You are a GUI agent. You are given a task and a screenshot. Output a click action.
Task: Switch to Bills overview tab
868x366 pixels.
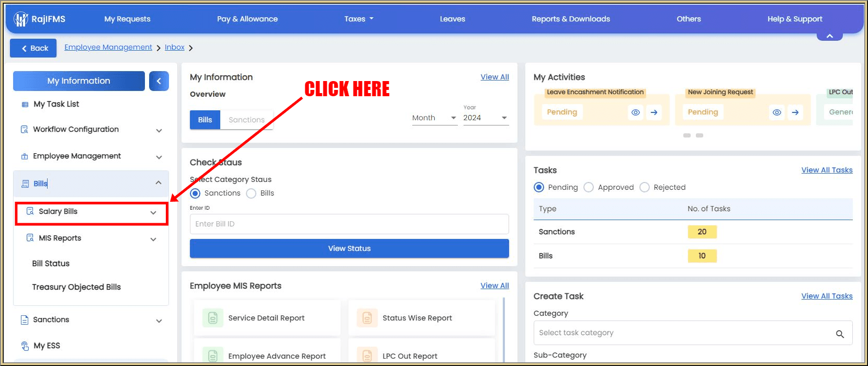tap(205, 120)
